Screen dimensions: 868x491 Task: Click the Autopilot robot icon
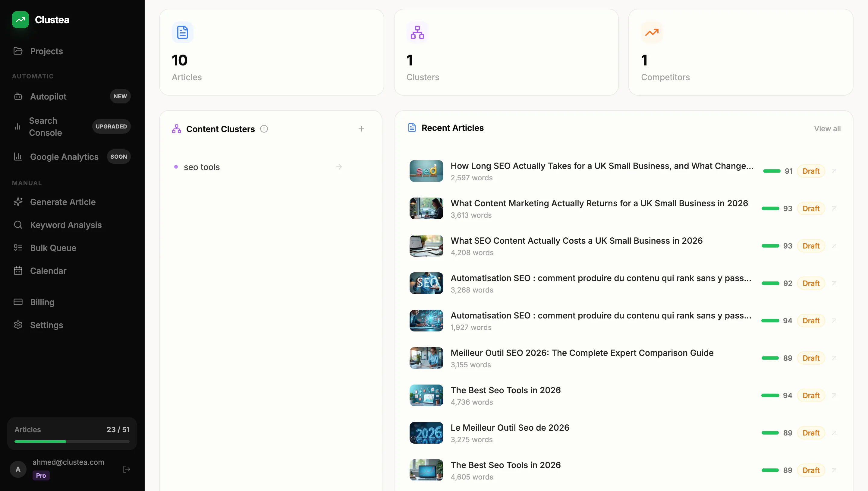(18, 97)
